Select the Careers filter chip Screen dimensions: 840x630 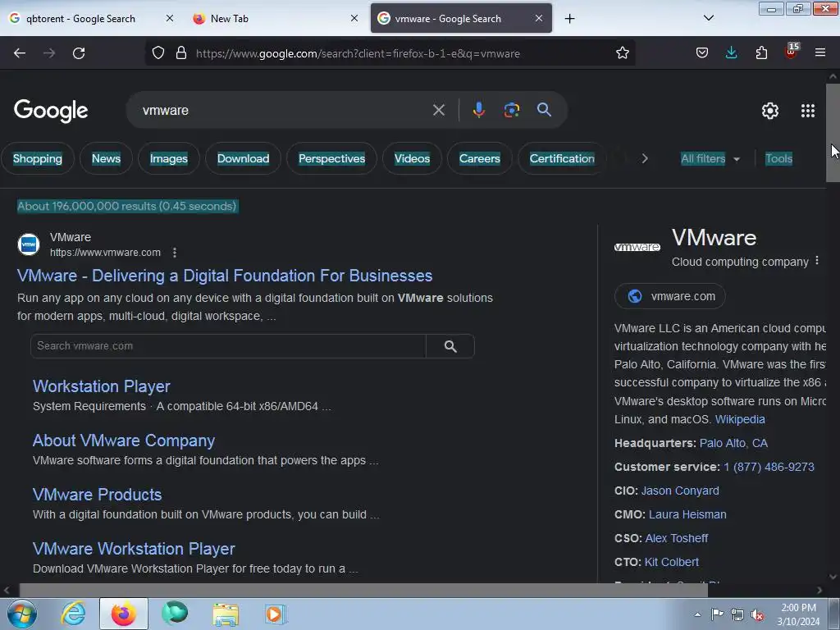pos(479,158)
